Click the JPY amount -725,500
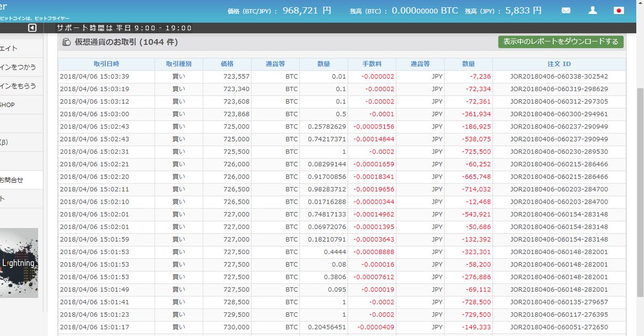This screenshot has height=336, width=644. (x=475, y=152)
